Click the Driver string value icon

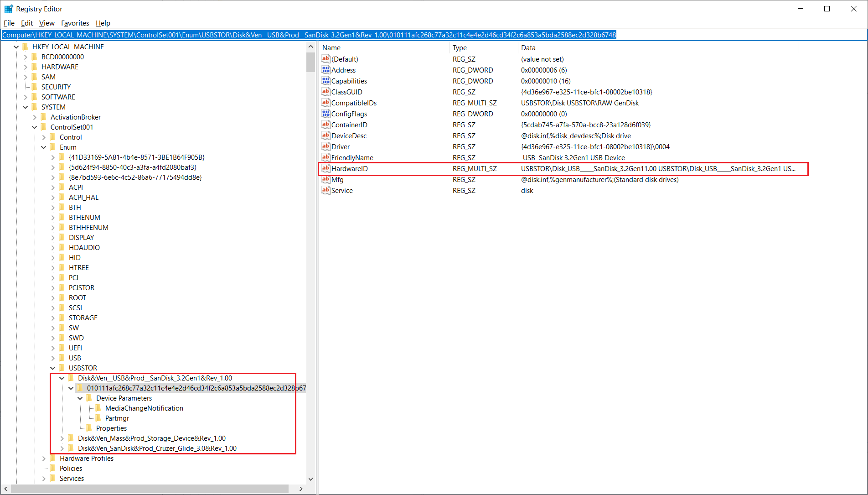[325, 146]
